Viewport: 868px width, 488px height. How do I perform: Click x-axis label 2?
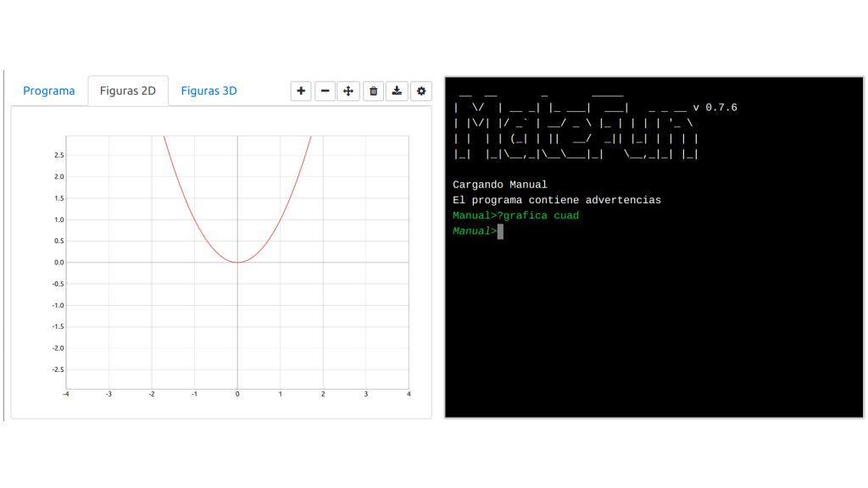pos(323,395)
